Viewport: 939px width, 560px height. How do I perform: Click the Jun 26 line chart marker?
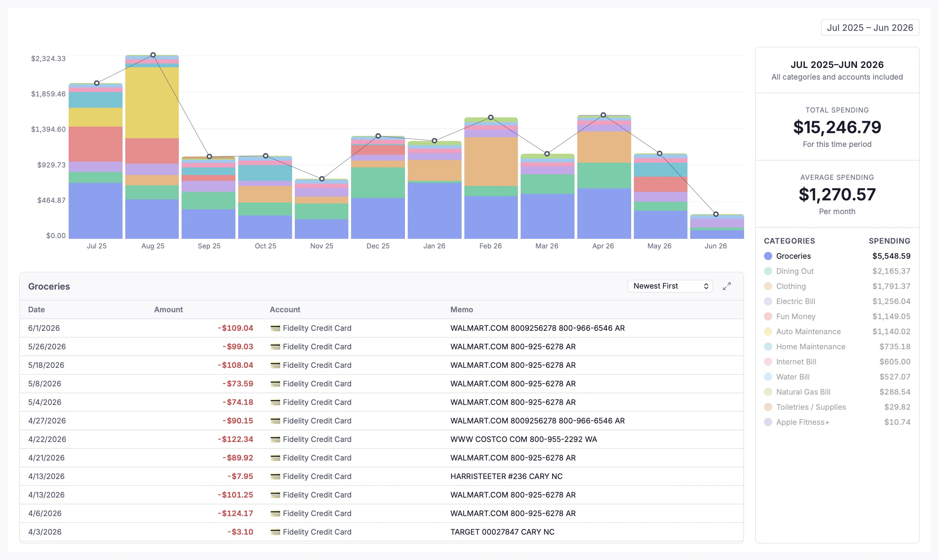click(716, 214)
